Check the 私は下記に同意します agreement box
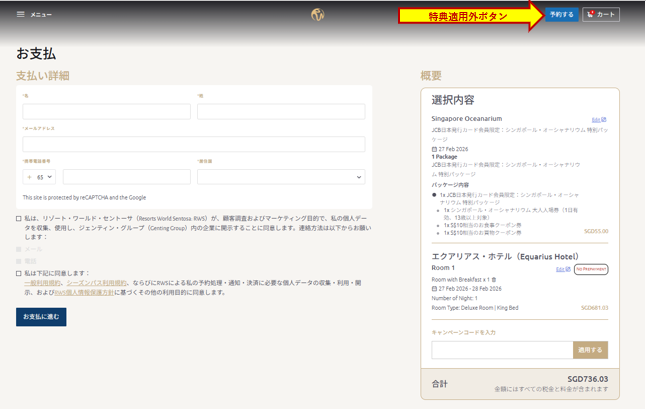The width and height of the screenshot is (646, 409). click(19, 273)
